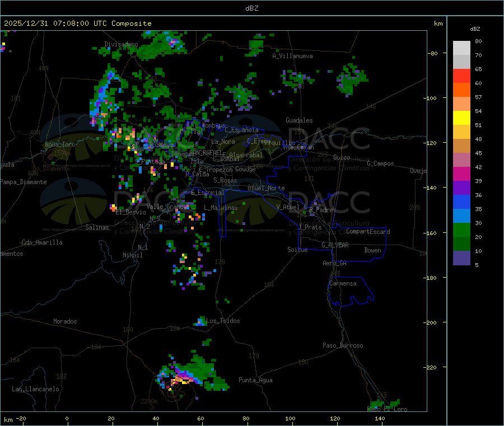This screenshot has height=426, width=504.
Task: Click the Cda_Amarilla map label
Action: point(42,242)
